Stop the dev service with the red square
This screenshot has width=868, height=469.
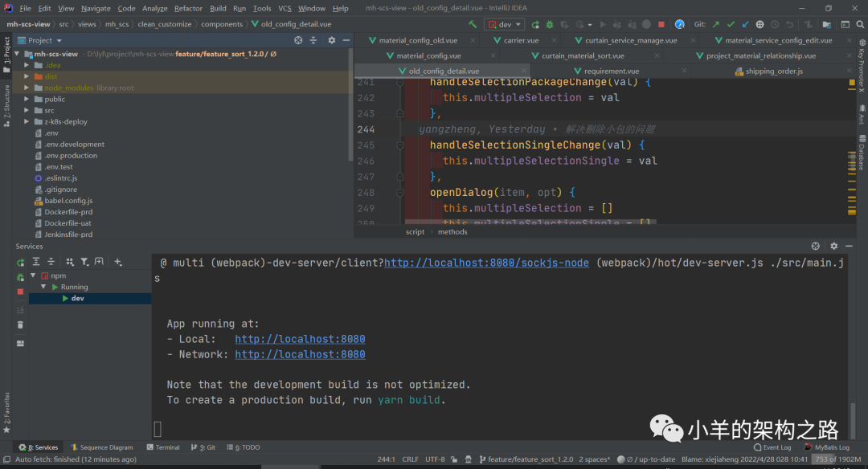point(20,292)
